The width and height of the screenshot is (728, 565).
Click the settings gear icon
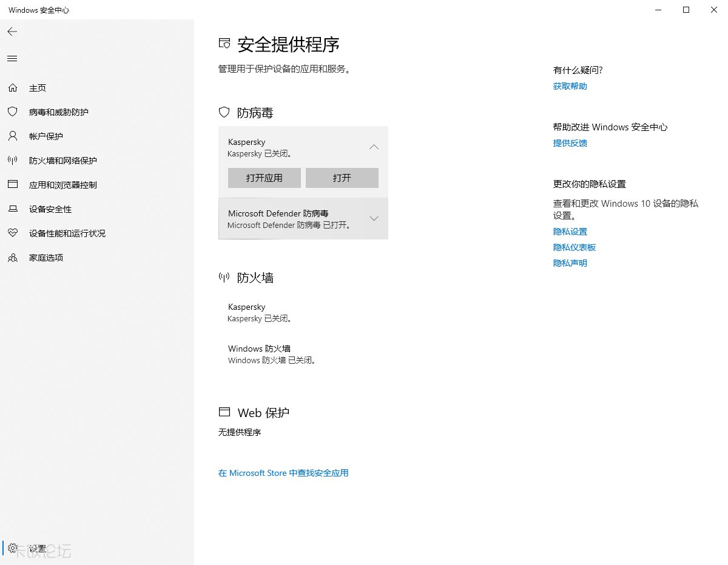12,548
